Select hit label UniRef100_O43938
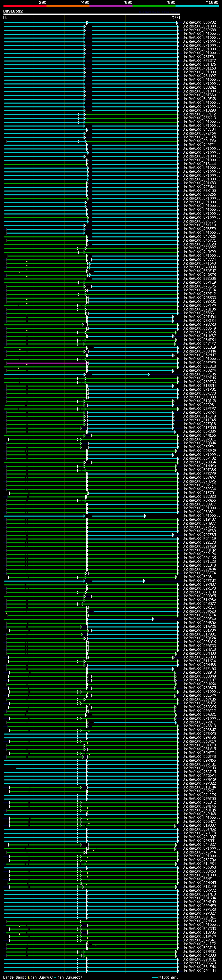 199,267
